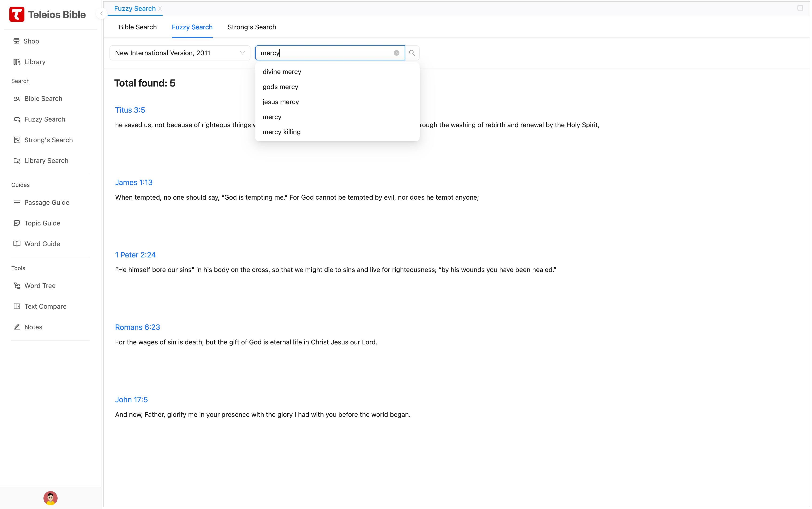Viewport: 812px width, 509px height.
Task: Click the magnifier search button
Action: click(x=412, y=53)
